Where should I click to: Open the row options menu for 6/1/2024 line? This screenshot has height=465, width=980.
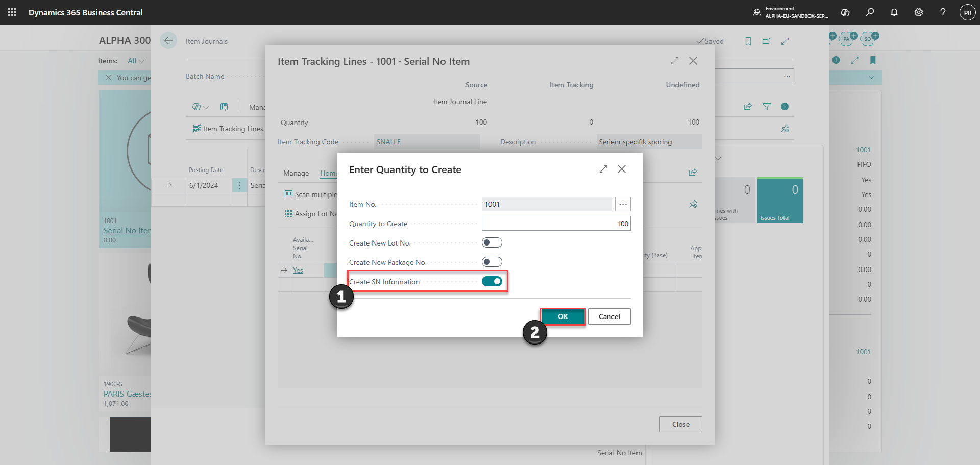click(239, 185)
